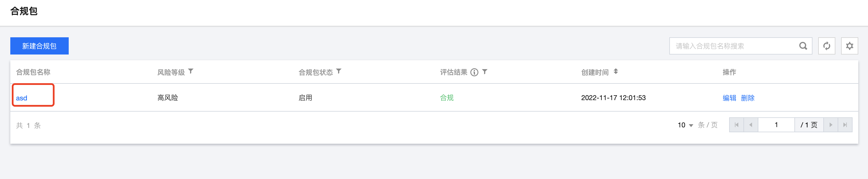This screenshot has width=868, height=179.
Task: Show info tooltip for 评估结果
Action: coord(474,72)
